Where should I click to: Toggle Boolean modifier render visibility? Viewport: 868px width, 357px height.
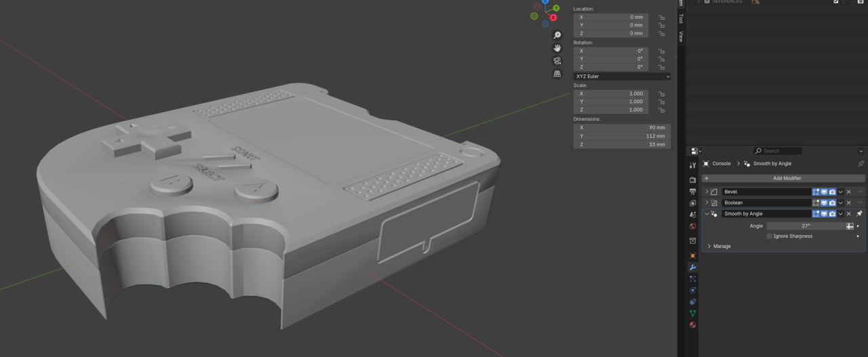pyautogui.click(x=832, y=203)
